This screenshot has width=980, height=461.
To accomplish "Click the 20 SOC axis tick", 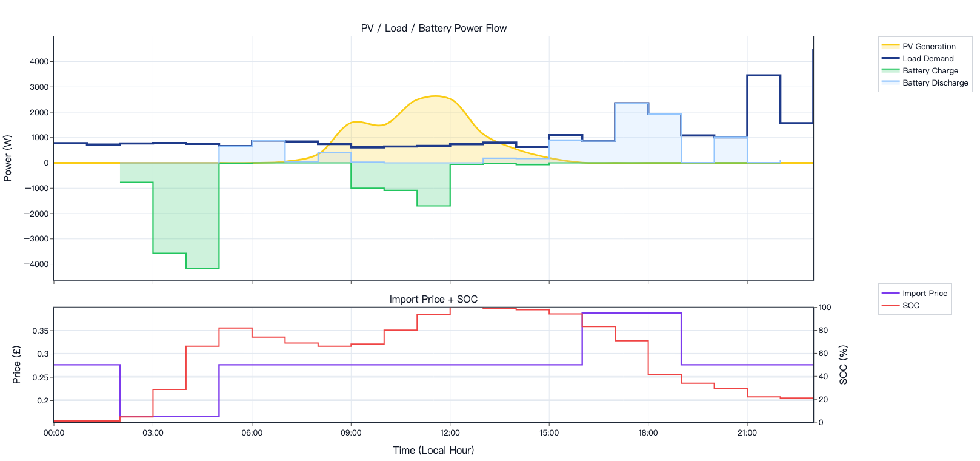I will pos(823,400).
